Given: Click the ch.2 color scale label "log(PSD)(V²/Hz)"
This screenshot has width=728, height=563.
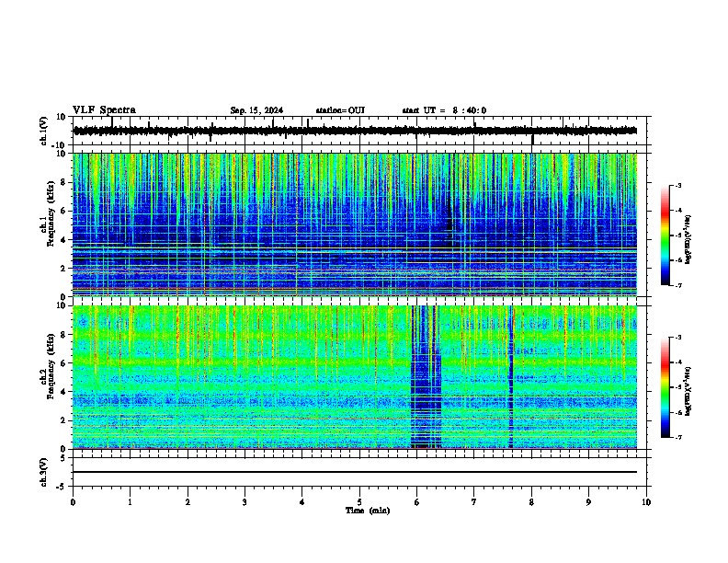Looking at the screenshot, I should [688, 391].
